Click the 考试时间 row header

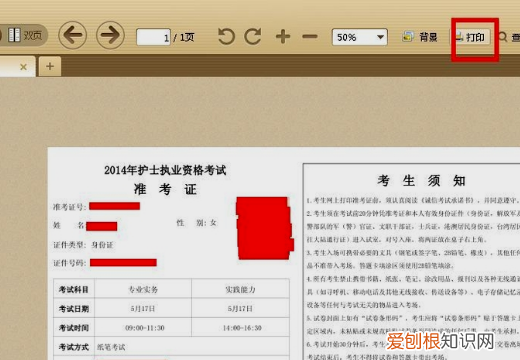click(x=74, y=328)
